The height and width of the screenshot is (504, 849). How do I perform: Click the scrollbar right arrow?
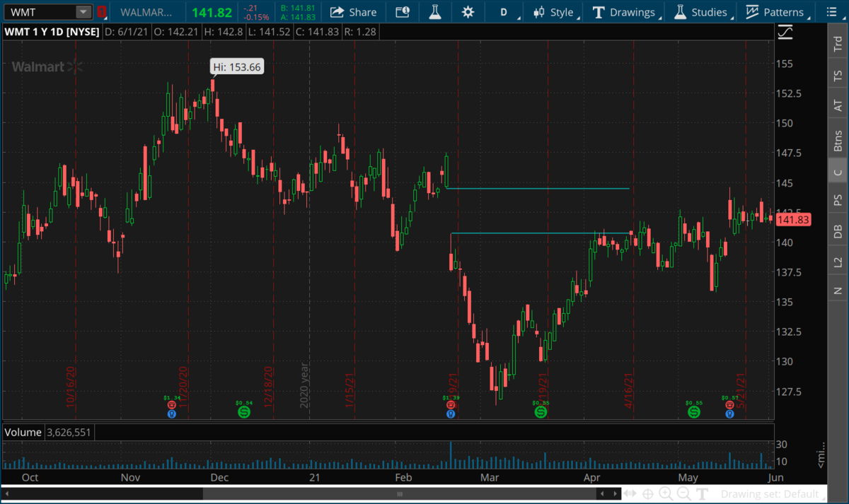pyautogui.click(x=615, y=494)
